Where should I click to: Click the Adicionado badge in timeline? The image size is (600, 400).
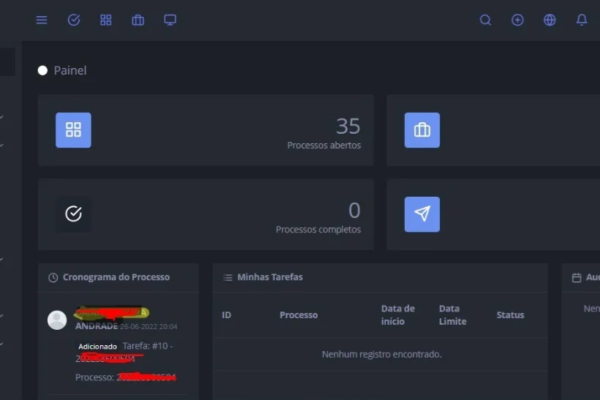pos(97,346)
